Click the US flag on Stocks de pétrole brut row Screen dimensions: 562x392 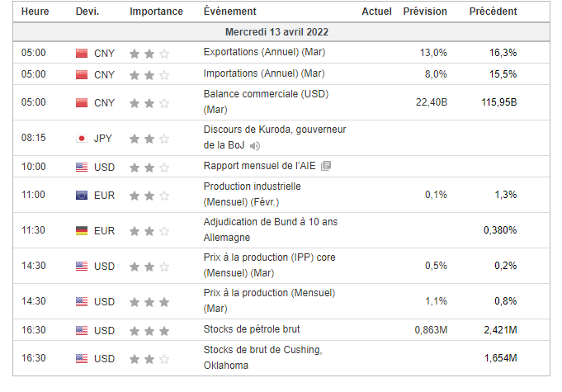coord(81,331)
